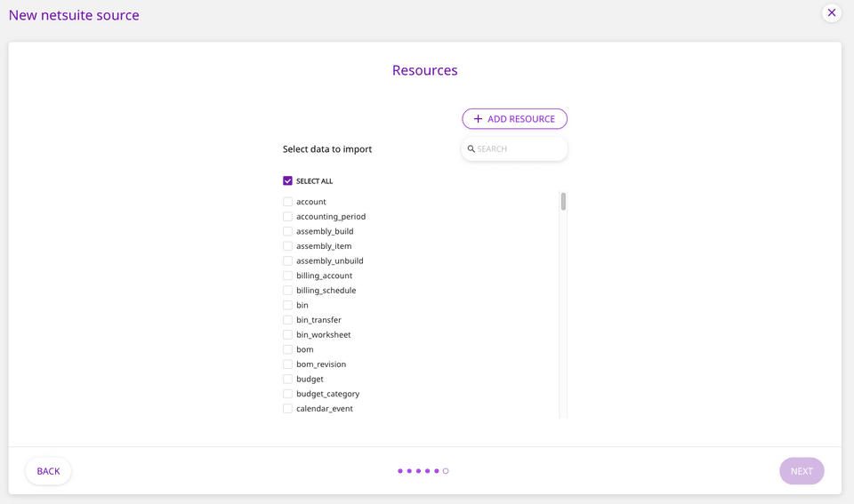The height and width of the screenshot is (504, 854).
Task: Click the 'billing_account' resource label
Action: [x=324, y=276]
